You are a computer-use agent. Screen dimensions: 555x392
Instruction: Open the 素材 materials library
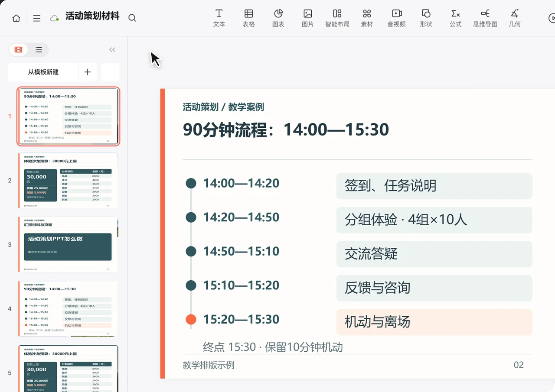click(367, 18)
